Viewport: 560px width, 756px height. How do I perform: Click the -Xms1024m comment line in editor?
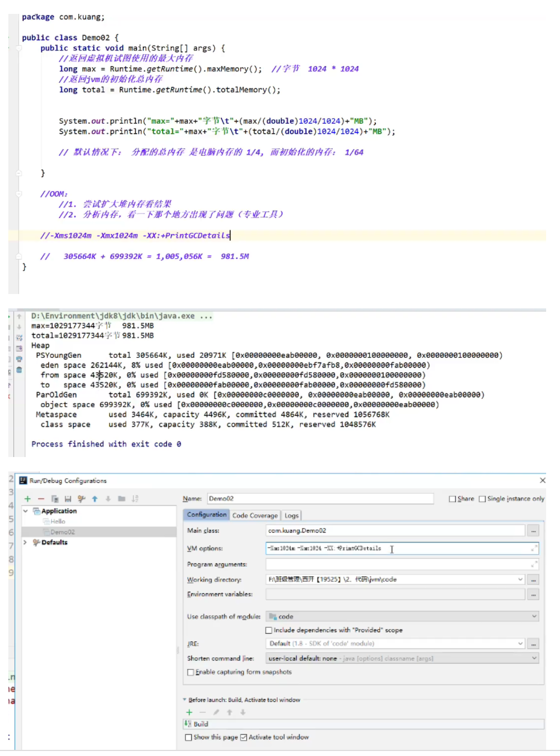(x=135, y=236)
